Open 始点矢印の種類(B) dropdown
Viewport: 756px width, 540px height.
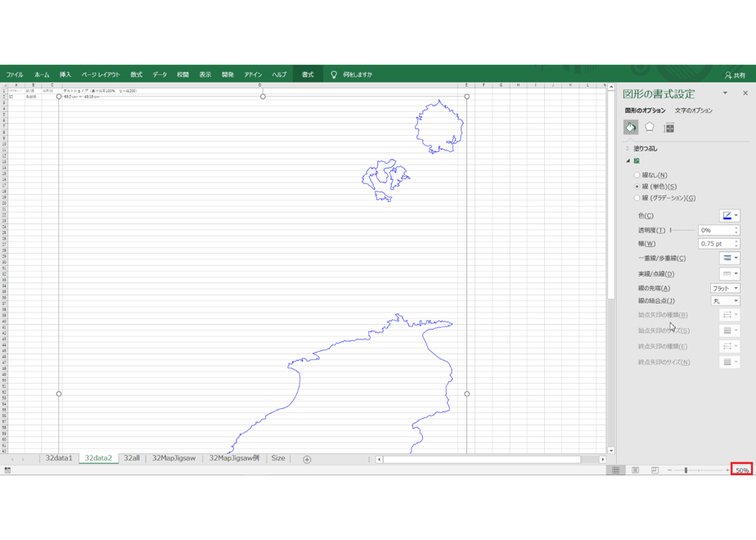[730, 315]
